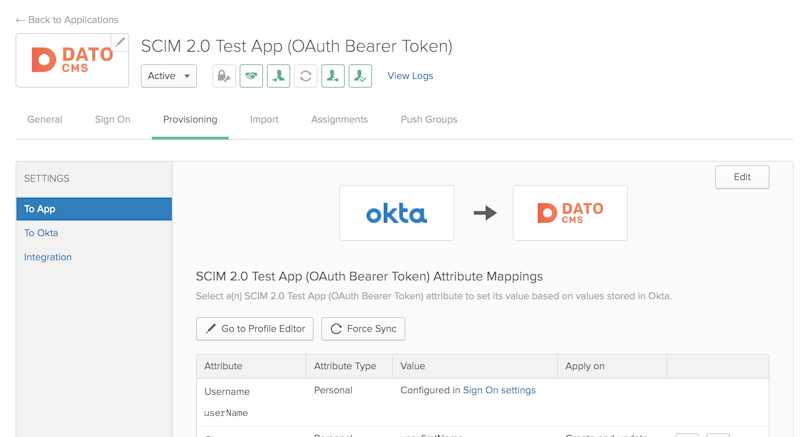Image resolution: width=810 pixels, height=437 pixels.
Task: Open the View Logs link
Action: (410, 76)
